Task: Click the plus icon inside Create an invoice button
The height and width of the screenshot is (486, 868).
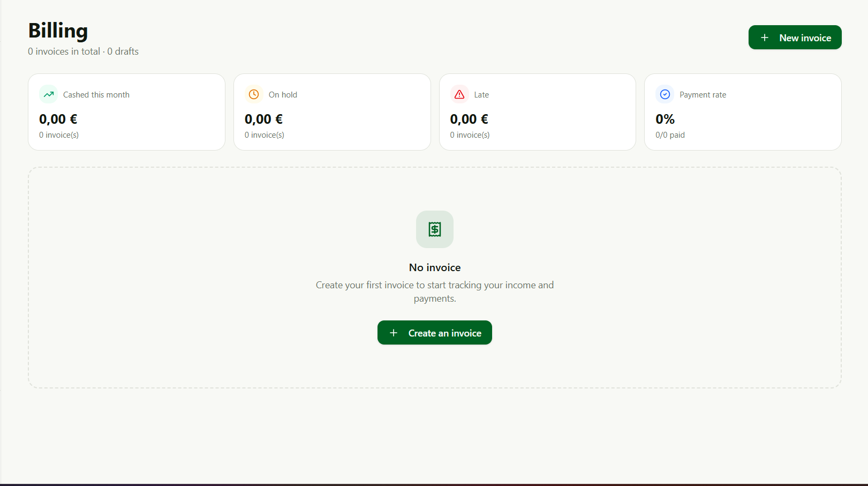Action: point(394,332)
